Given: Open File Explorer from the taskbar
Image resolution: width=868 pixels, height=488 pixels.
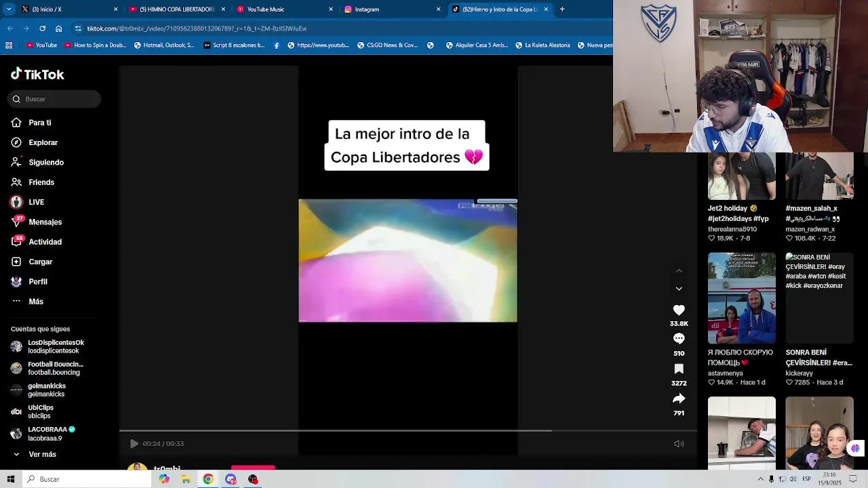Looking at the screenshot, I should (x=186, y=479).
